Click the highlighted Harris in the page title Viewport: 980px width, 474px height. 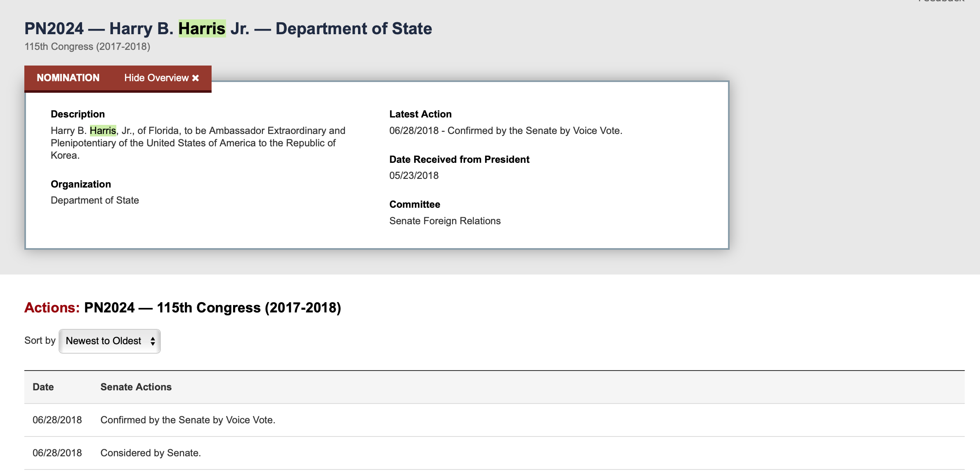[x=202, y=28]
